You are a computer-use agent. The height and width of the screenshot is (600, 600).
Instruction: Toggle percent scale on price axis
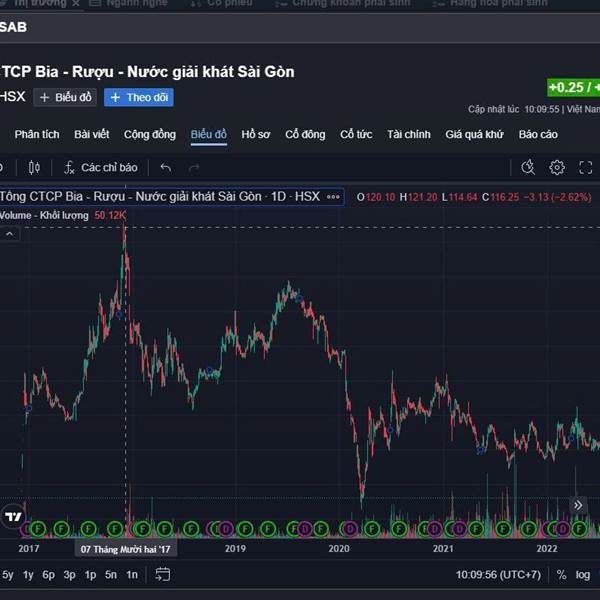click(562, 575)
